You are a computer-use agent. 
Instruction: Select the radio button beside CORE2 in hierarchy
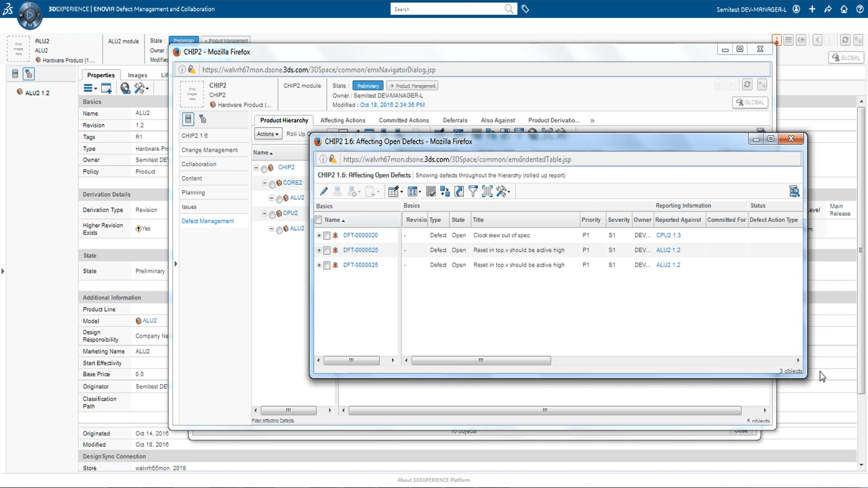click(x=272, y=184)
